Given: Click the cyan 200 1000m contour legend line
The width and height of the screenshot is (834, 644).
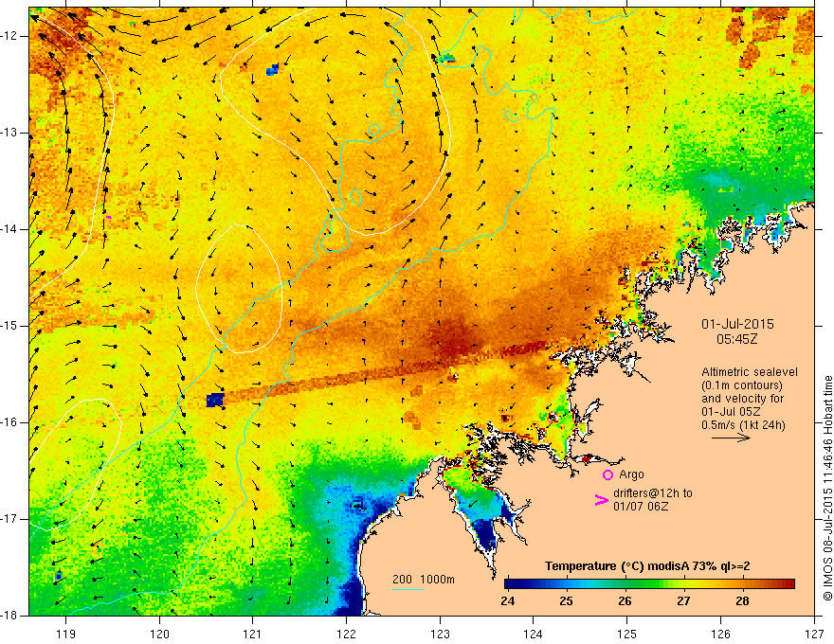Looking at the screenshot, I should pyautogui.click(x=408, y=589).
